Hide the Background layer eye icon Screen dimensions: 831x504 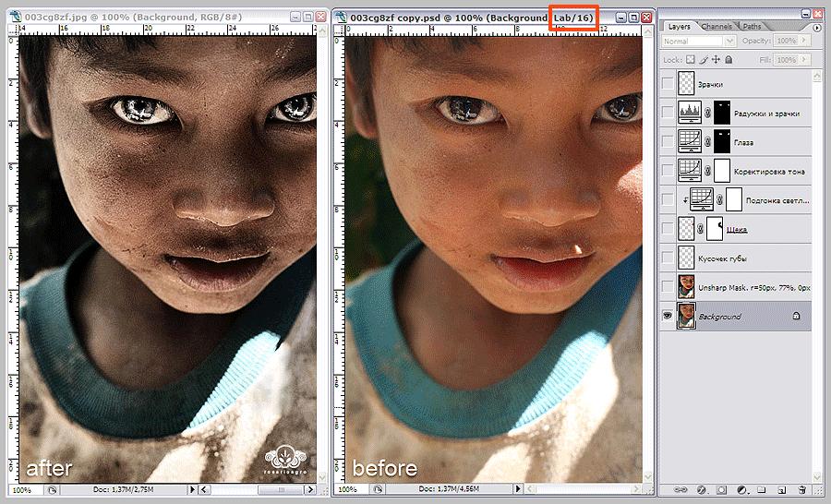point(668,316)
